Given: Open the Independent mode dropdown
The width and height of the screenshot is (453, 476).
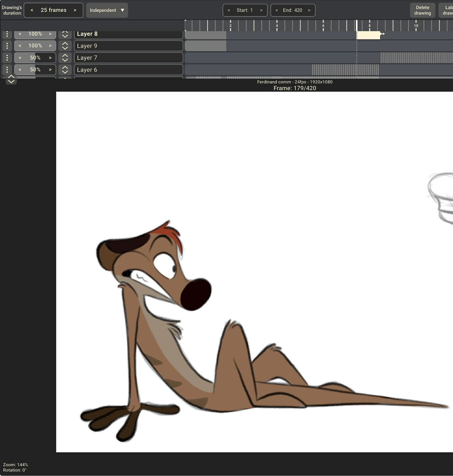Looking at the screenshot, I should [107, 10].
